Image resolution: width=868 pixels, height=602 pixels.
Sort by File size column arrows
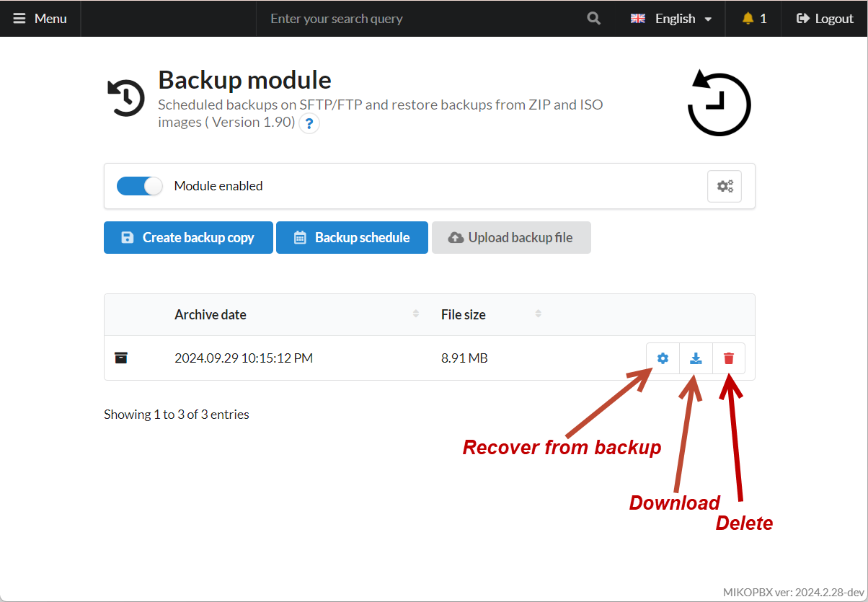click(x=539, y=314)
